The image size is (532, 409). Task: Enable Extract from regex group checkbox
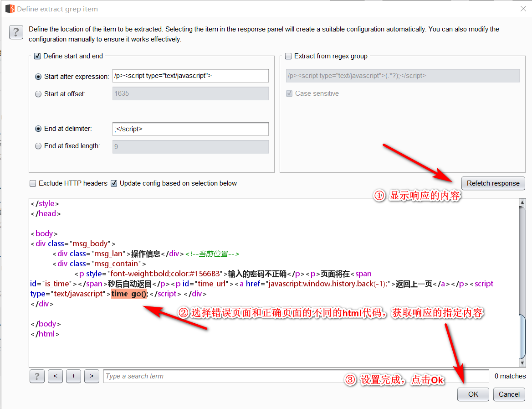tap(288, 56)
